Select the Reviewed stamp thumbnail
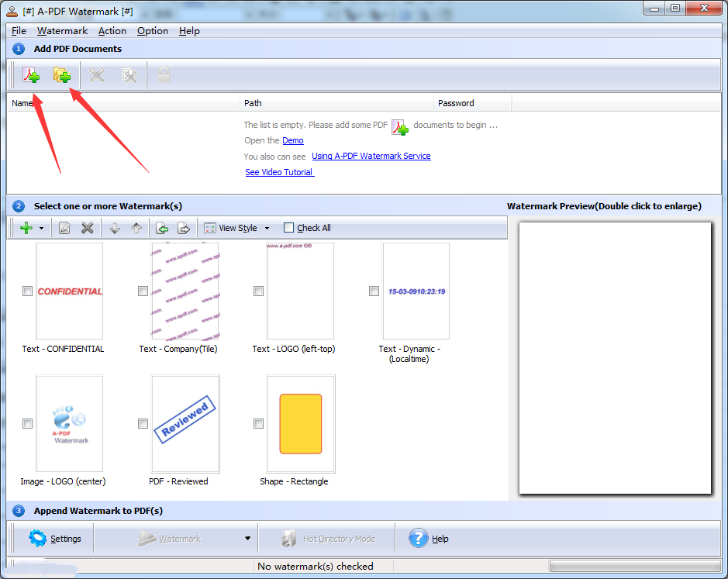The width and height of the screenshot is (728, 579). coord(185,423)
